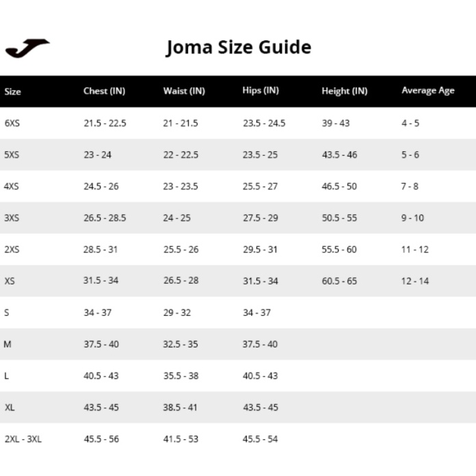Select the XL waist value 38.5 - 41
This screenshot has height=476, width=476.
pos(181,408)
